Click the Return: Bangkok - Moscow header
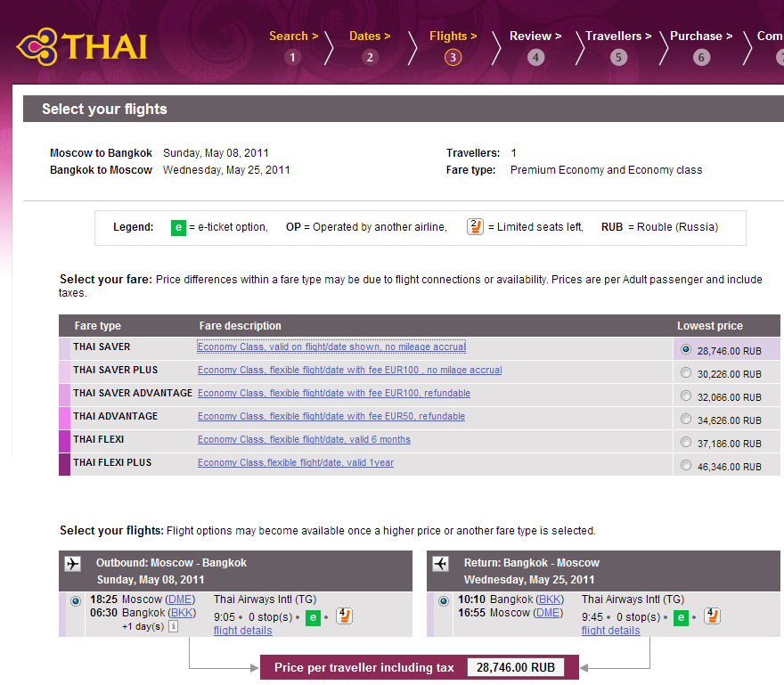 pyautogui.click(x=532, y=563)
